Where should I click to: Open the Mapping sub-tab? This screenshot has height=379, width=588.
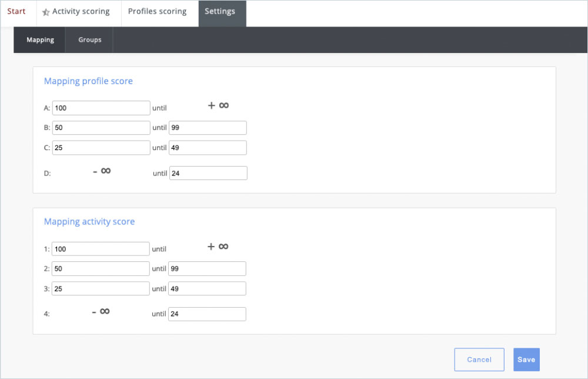pos(40,40)
